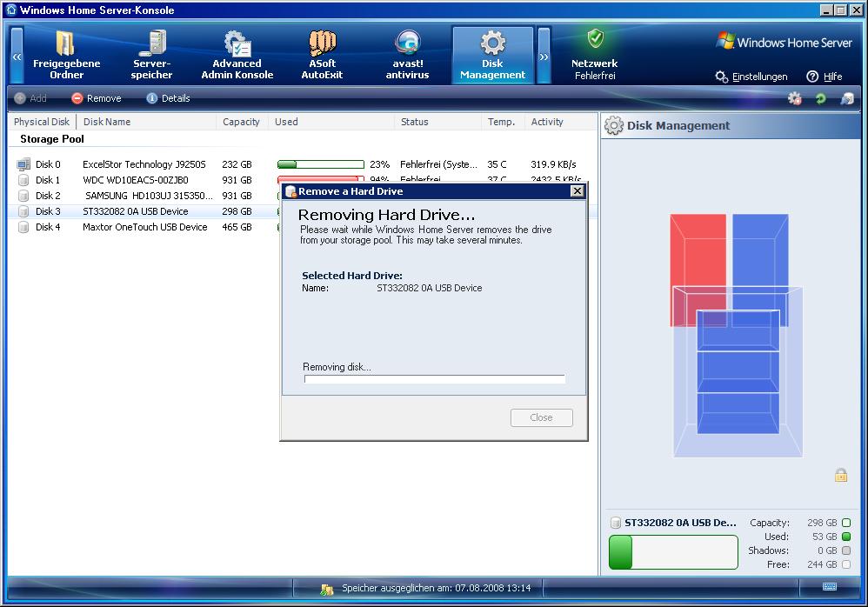This screenshot has height=607, width=868.
Task: Click the Disk 0 usage bar showing 23%
Action: 321,164
